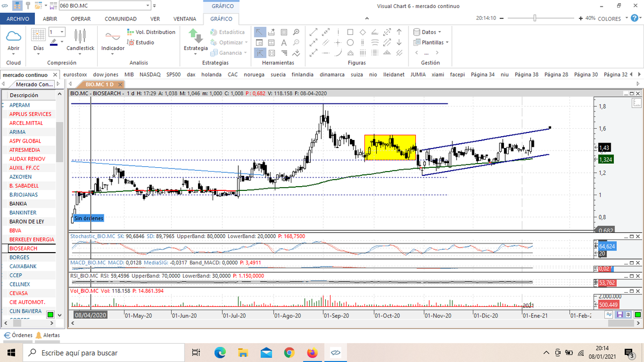Viewport: 644px width, 362px height.
Task: Click the zoom plus button
Action: [x=581, y=18]
